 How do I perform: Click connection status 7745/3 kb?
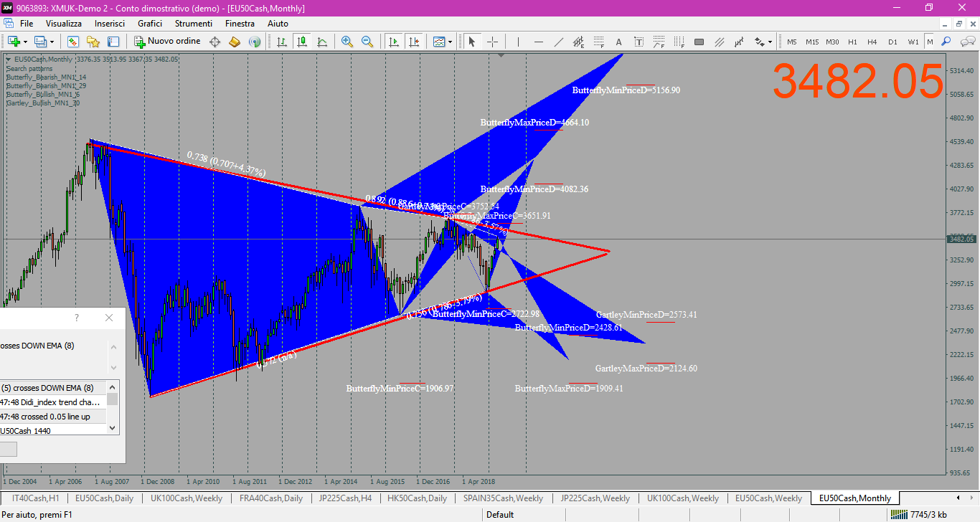tap(918, 514)
